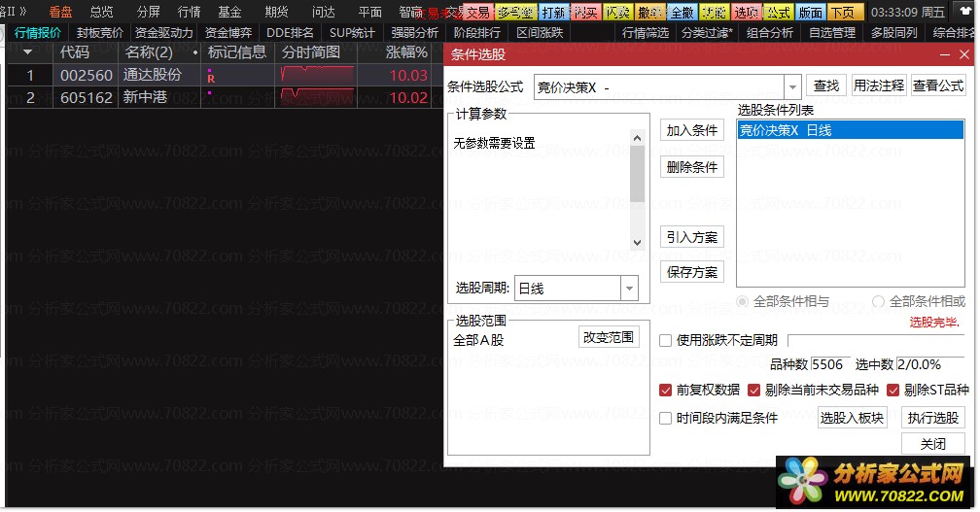
Task: Open the 行情 menu
Action: pos(189,12)
